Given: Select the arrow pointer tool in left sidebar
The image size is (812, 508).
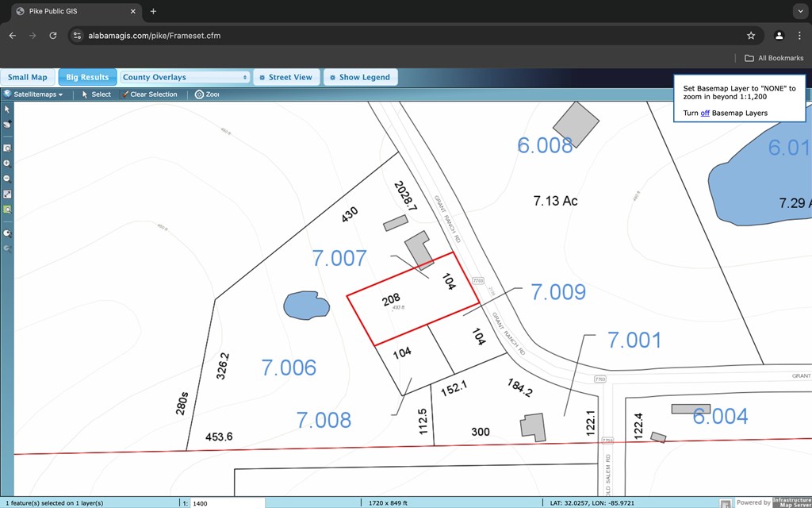Looking at the screenshot, I should [7, 109].
